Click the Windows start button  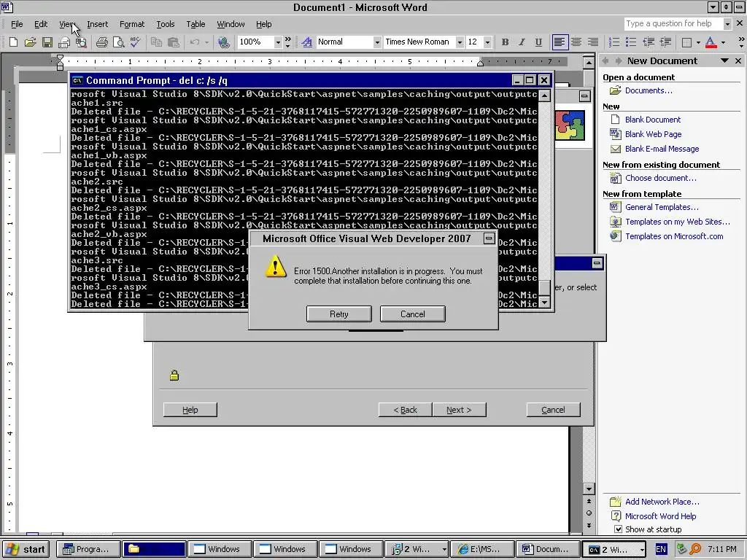click(26, 549)
